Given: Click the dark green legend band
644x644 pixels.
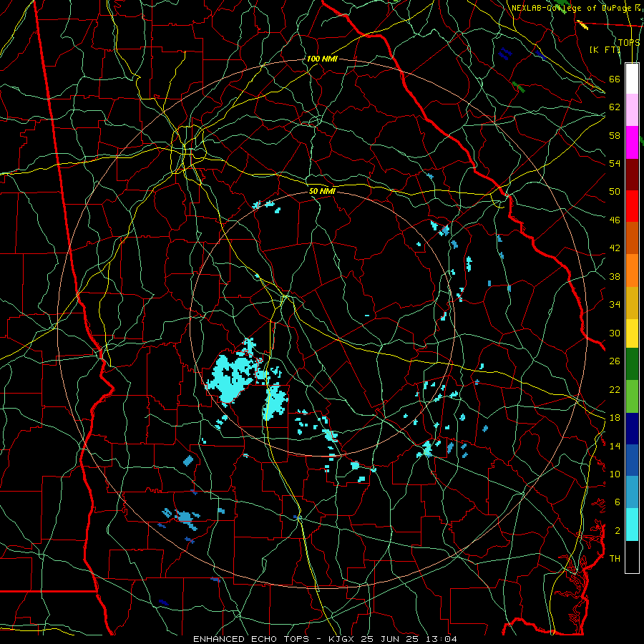Looking at the screenshot, I should [x=632, y=364].
